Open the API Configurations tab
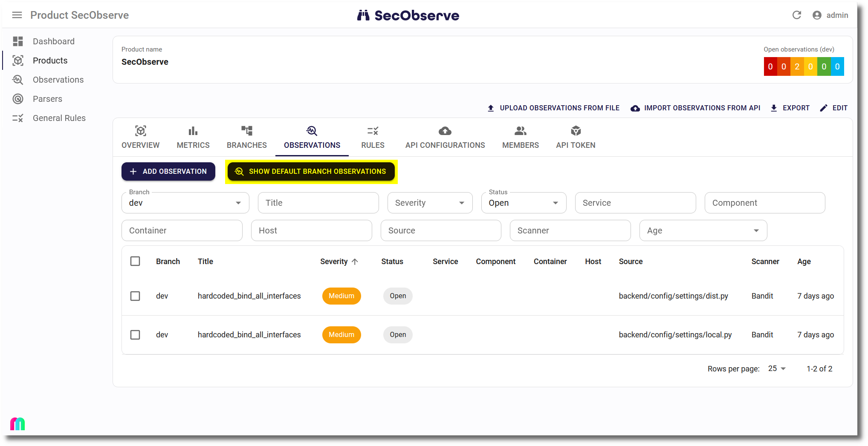This screenshot has height=446, width=868. 445,137
